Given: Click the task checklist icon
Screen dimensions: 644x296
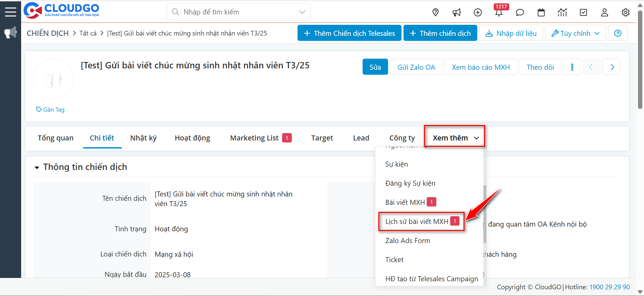Looking at the screenshot, I should [583, 12].
